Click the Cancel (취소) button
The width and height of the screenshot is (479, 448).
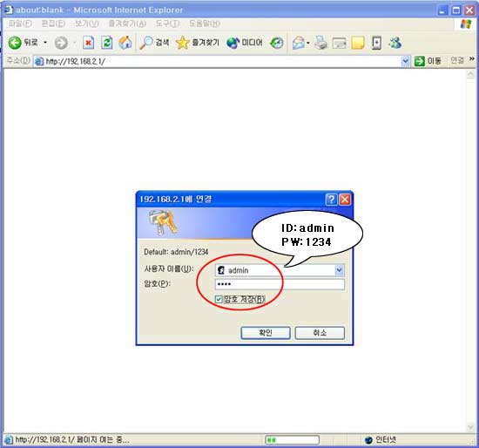(x=320, y=333)
